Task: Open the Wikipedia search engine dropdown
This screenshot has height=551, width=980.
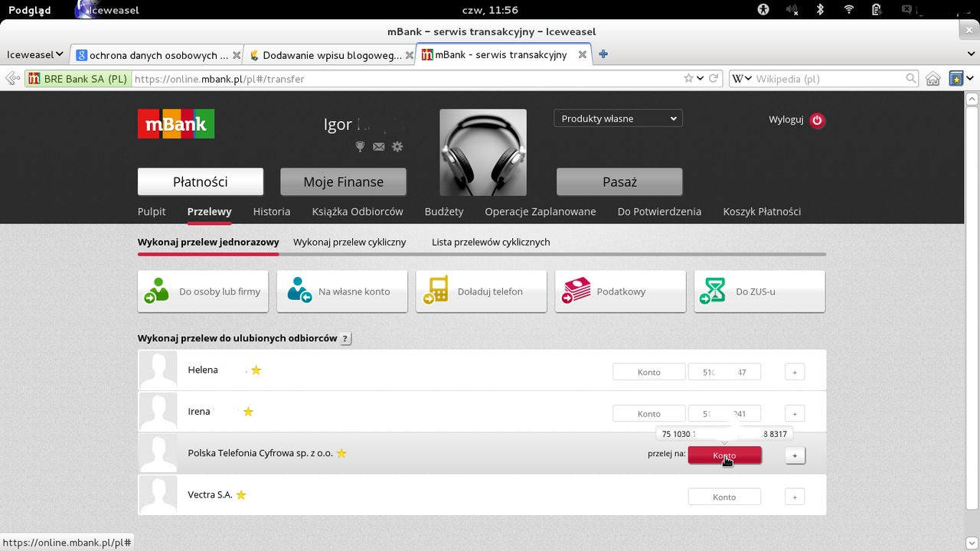Action: point(742,78)
